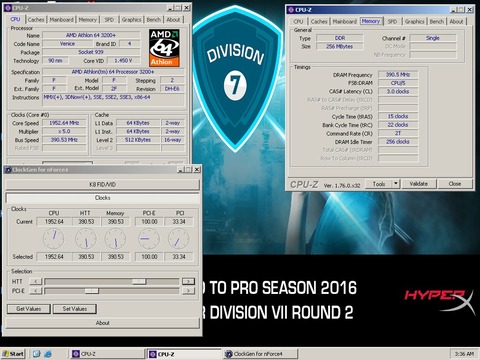Open About tab in left CPU-Z window
The image size is (480, 360).
[x=173, y=20]
